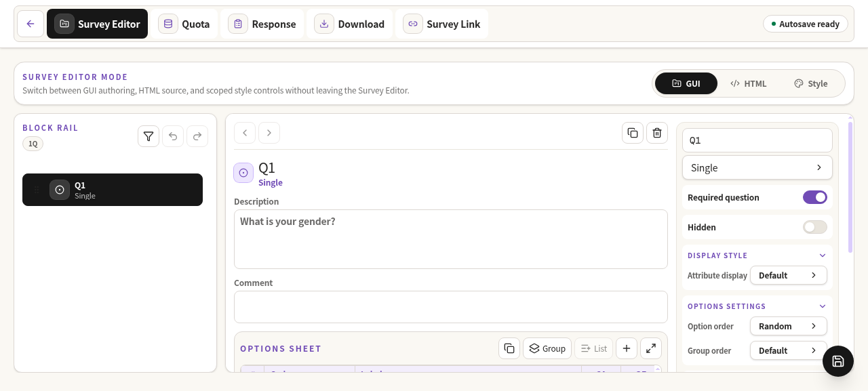Screen dimensions: 868x391
Task: Open the Option order Random dropdown
Action: [789, 326]
